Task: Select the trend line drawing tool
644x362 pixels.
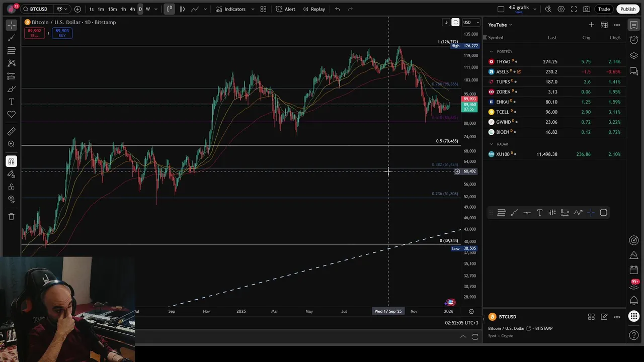Action: 11,38
